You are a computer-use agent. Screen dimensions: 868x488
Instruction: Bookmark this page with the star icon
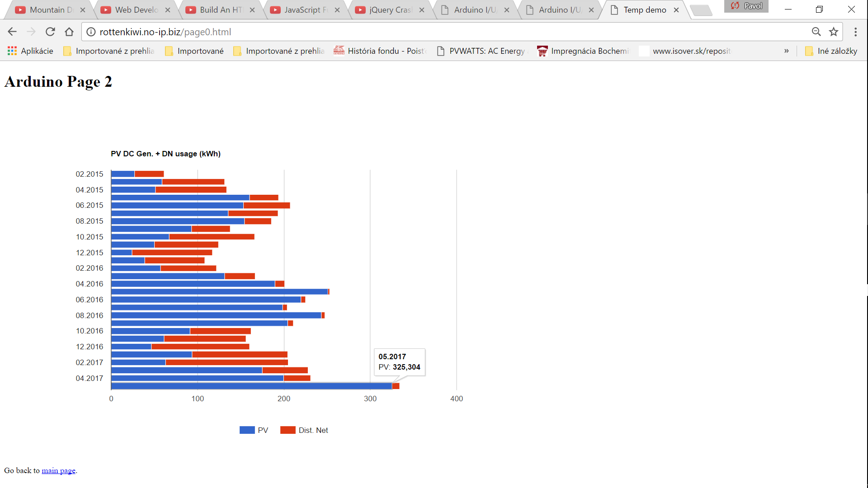click(x=833, y=32)
